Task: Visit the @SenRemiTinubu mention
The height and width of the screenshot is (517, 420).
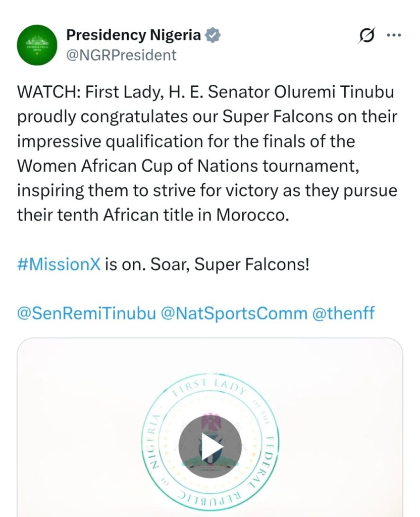Action: coord(86,313)
